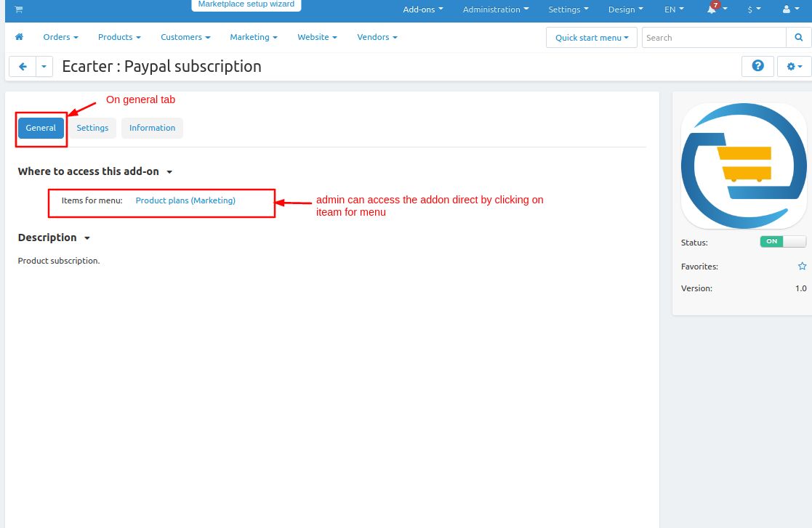Click the Favorites: label
The height and width of the screenshot is (528, 812).
point(699,267)
